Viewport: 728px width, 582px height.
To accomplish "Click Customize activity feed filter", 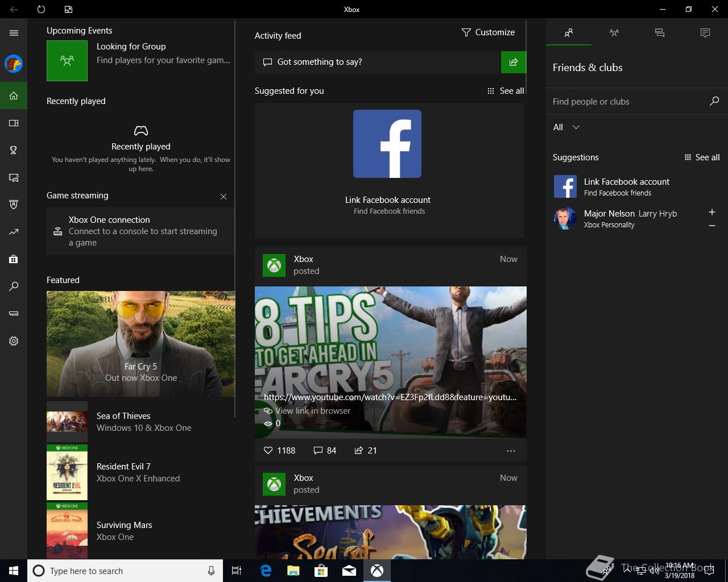I will (488, 32).
